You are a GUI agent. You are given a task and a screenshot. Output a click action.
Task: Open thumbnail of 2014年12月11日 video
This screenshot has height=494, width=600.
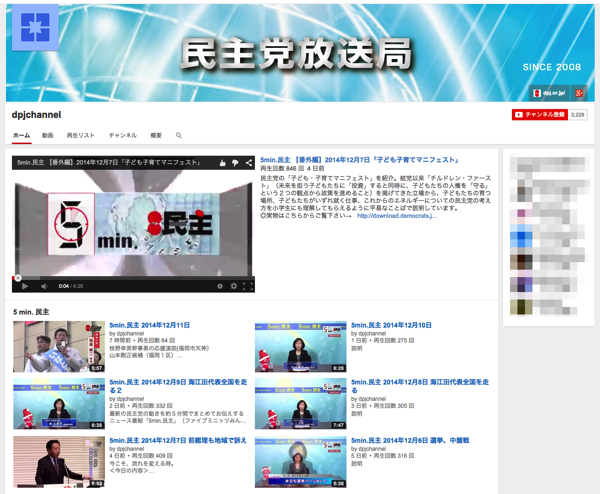(59, 347)
